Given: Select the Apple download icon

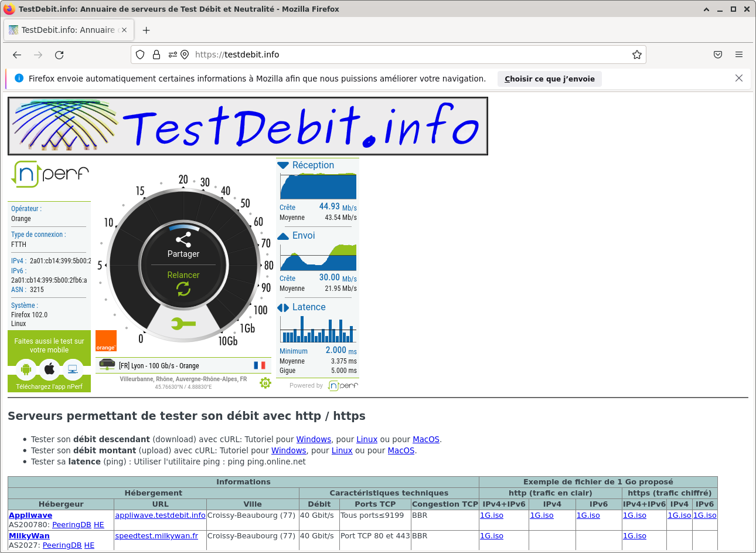Looking at the screenshot, I should pyautogui.click(x=49, y=369).
